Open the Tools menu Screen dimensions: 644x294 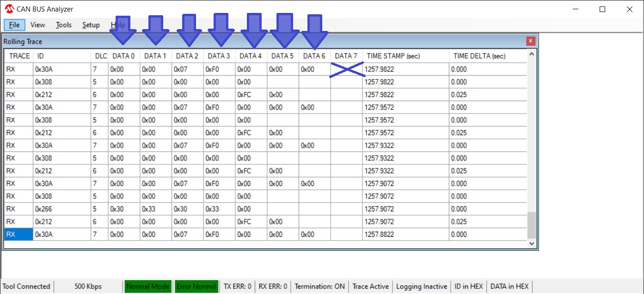tap(64, 25)
